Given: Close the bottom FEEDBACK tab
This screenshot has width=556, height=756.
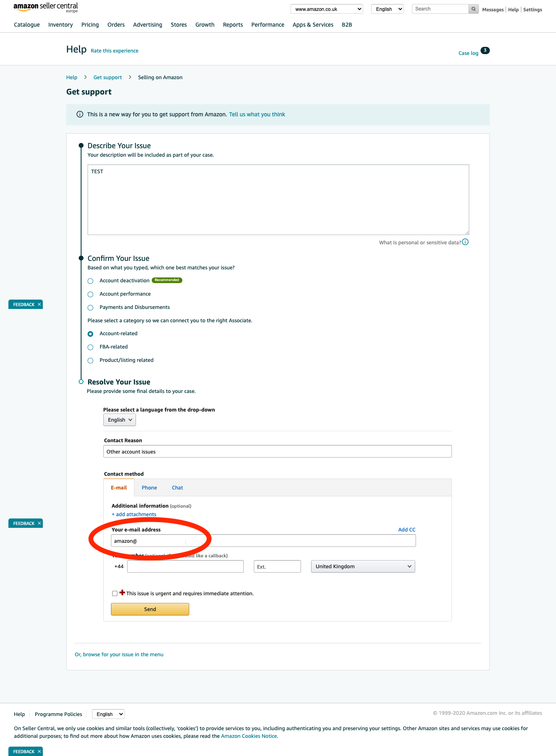Looking at the screenshot, I should (x=39, y=752).
